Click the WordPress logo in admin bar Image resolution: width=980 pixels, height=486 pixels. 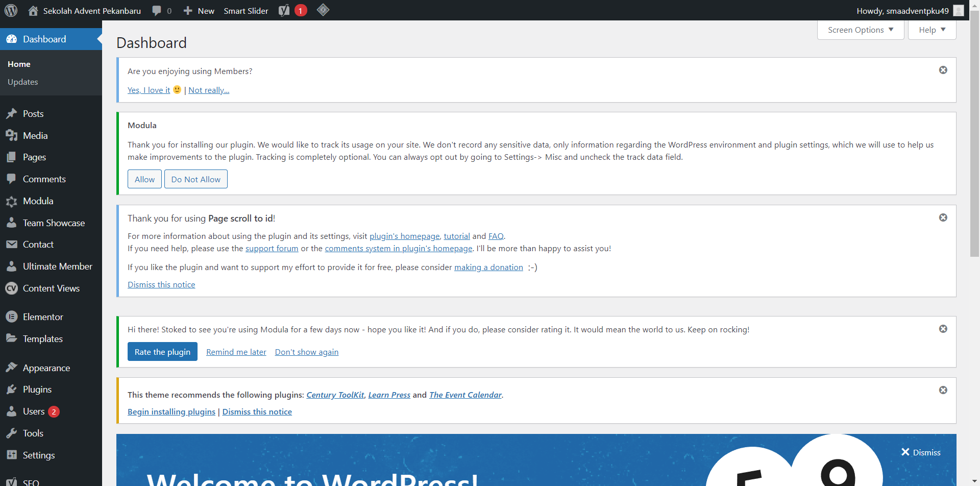point(11,10)
